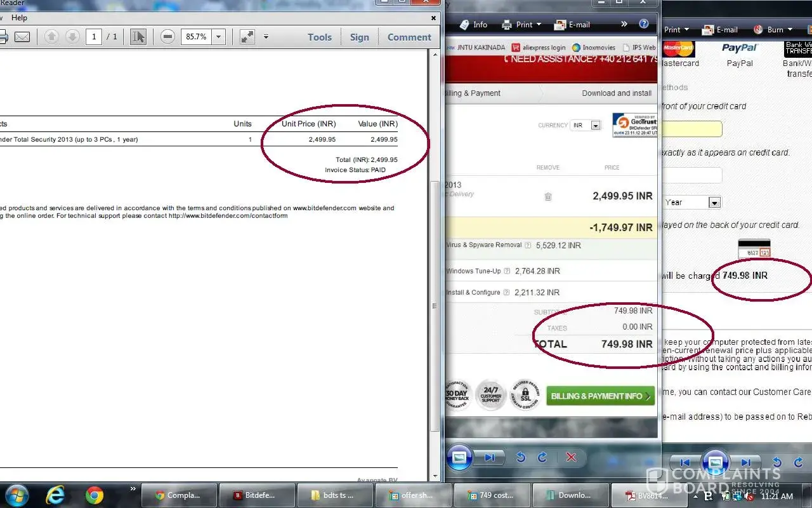812x508 pixels.
Task: Go to next image in the middle viewer
Action: click(x=490, y=457)
